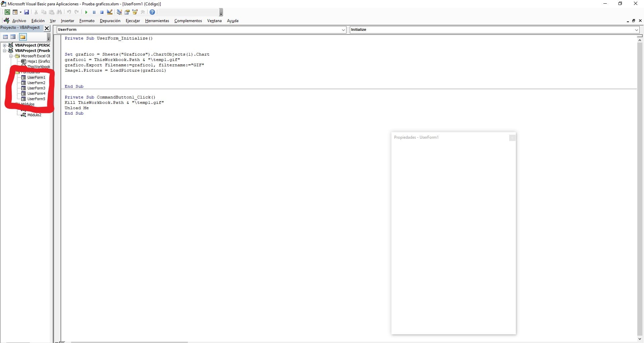Click the code window vertical scrollbar
644x343 pixels.
(x=640, y=189)
